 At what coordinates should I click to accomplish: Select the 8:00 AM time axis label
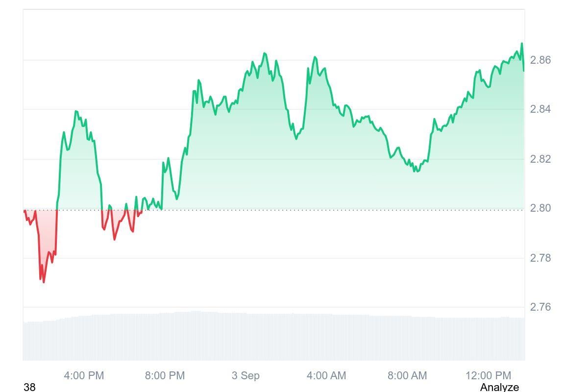pyautogui.click(x=407, y=376)
